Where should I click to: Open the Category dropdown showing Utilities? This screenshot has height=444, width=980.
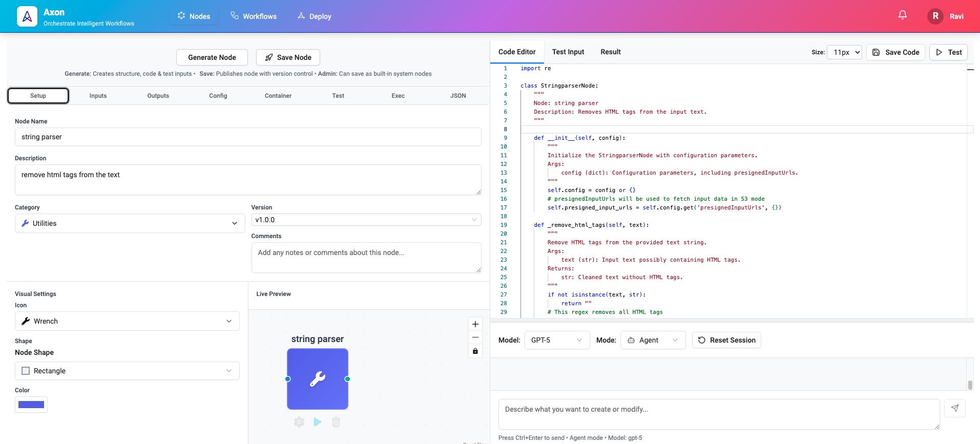[130, 223]
